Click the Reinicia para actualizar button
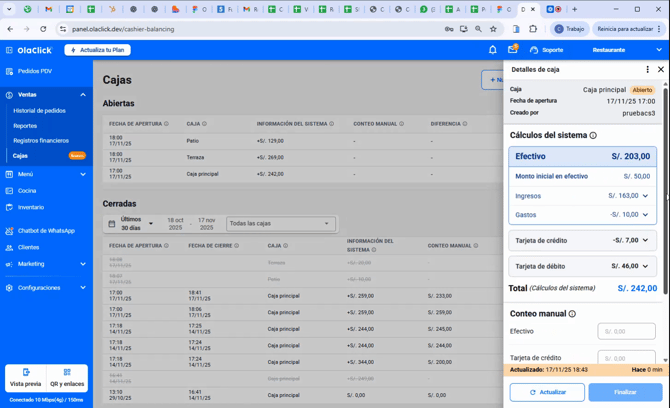 (629, 29)
